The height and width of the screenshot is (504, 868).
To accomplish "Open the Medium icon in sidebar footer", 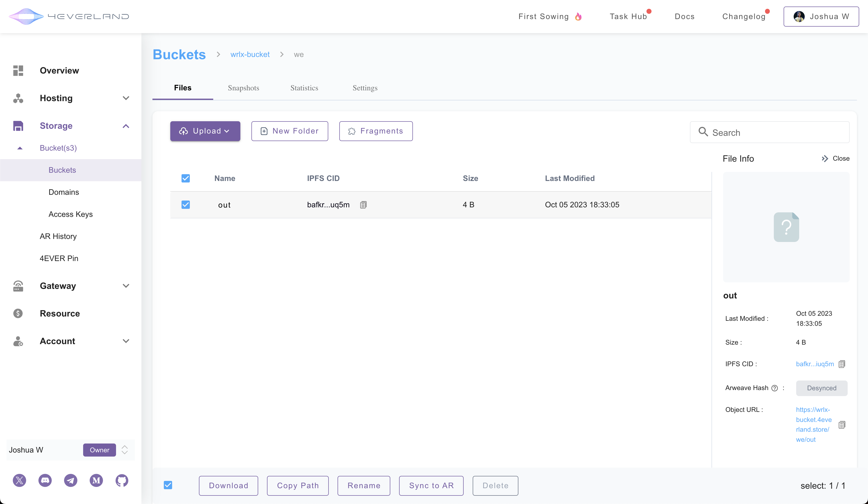I will click(96, 480).
